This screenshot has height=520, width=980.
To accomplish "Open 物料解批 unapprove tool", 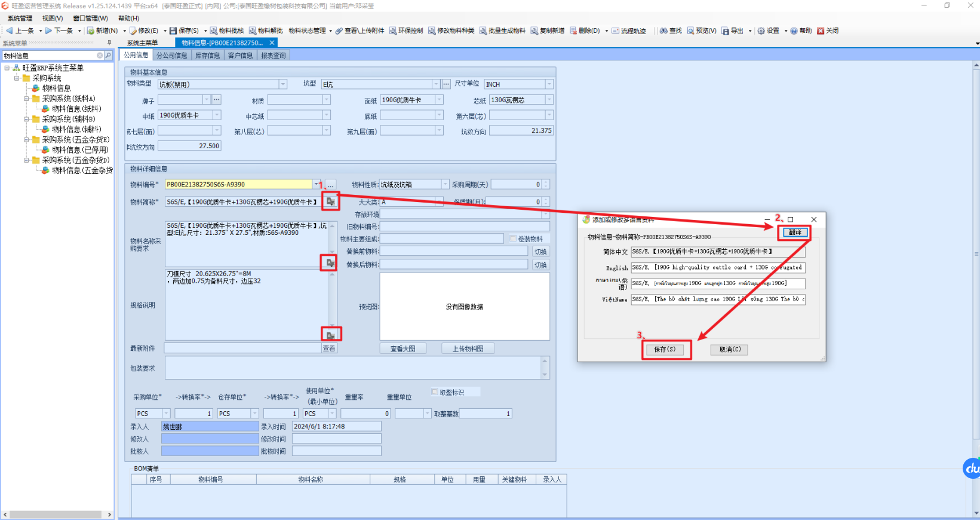I will pyautogui.click(x=266, y=30).
